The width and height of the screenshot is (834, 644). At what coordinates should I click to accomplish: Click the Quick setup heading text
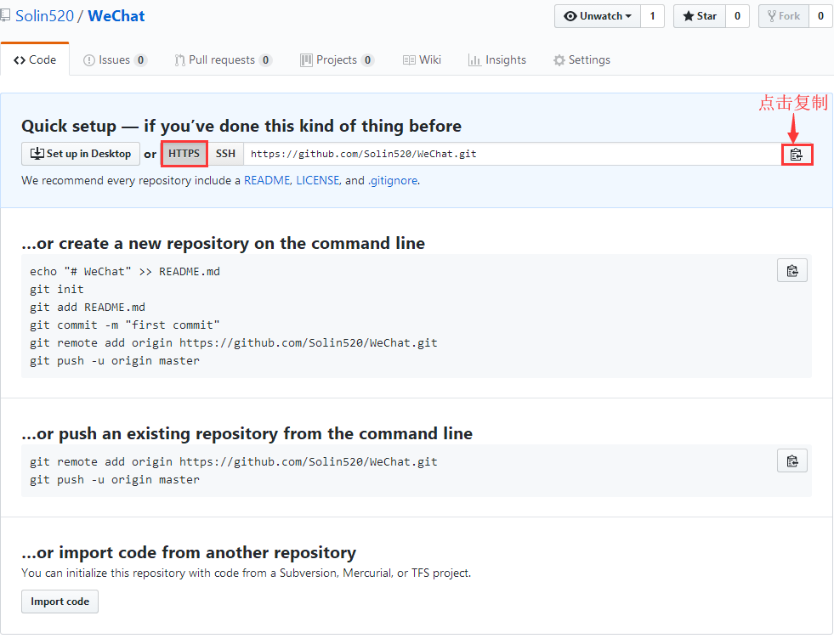pos(241,126)
